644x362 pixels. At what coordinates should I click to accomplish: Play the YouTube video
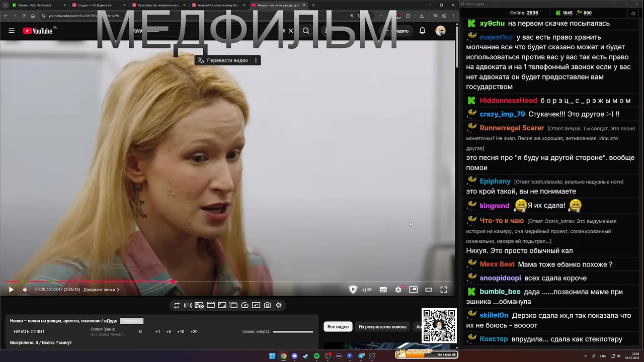[11, 290]
